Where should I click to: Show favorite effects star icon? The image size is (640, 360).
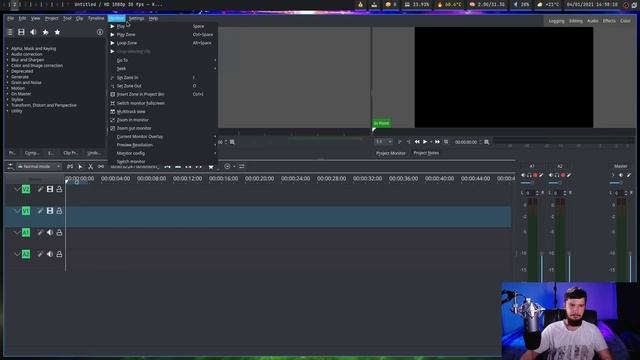tap(57, 32)
